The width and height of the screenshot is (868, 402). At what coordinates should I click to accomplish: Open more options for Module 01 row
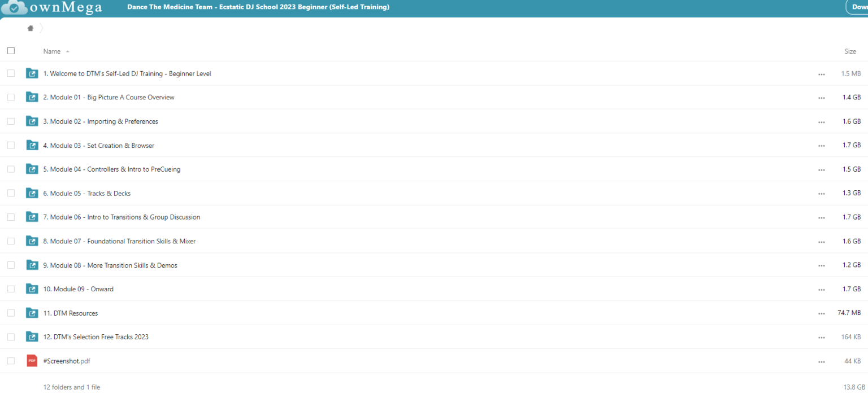[821, 98]
